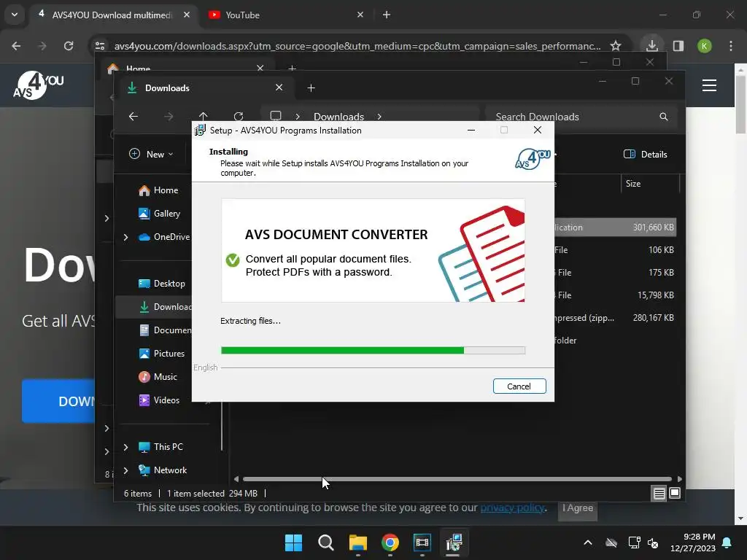This screenshot has width=747, height=560.
Task: Click the Up arrow in File Explorer
Action: point(204,117)
